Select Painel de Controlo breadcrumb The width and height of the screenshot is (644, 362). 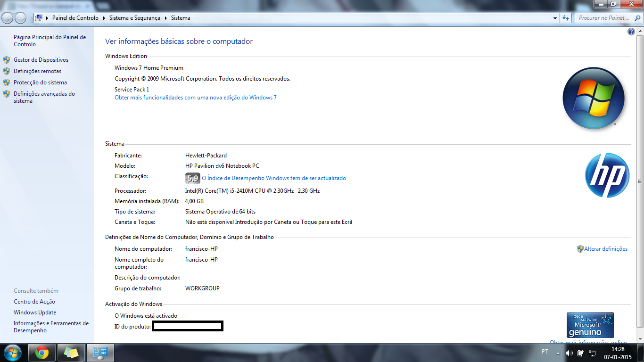pos(75,18)
